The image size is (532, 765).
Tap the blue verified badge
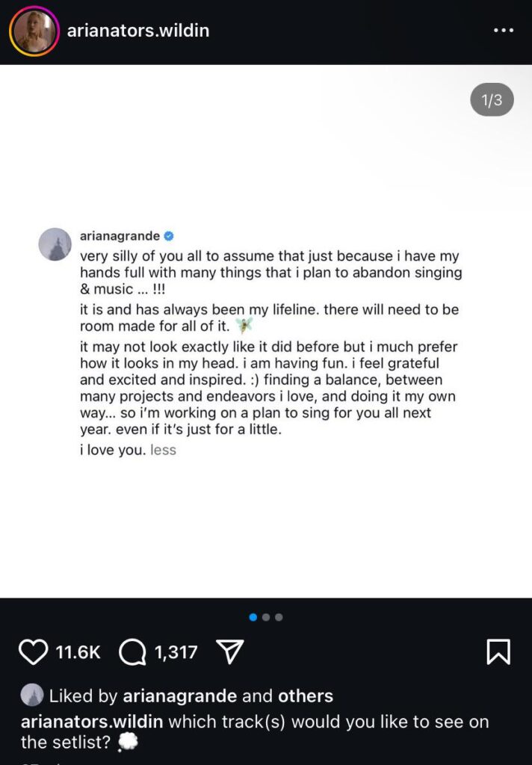(x=169, y=236)
